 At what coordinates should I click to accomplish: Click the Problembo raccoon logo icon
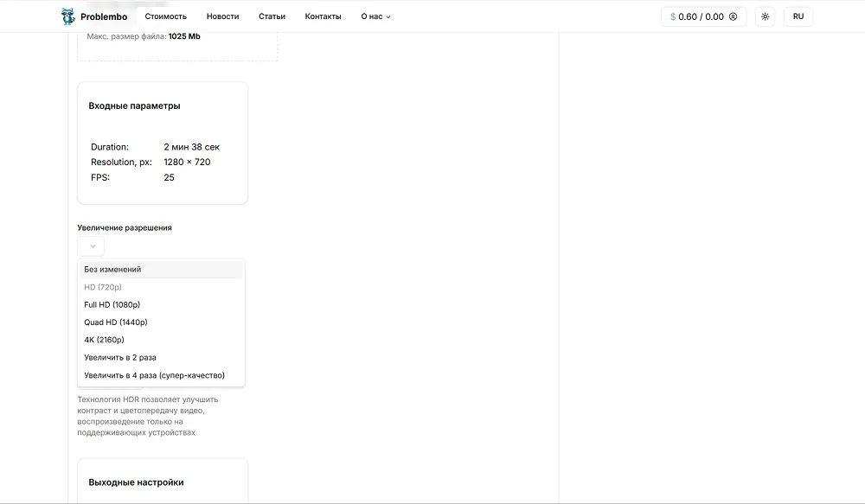coord(67,16)
